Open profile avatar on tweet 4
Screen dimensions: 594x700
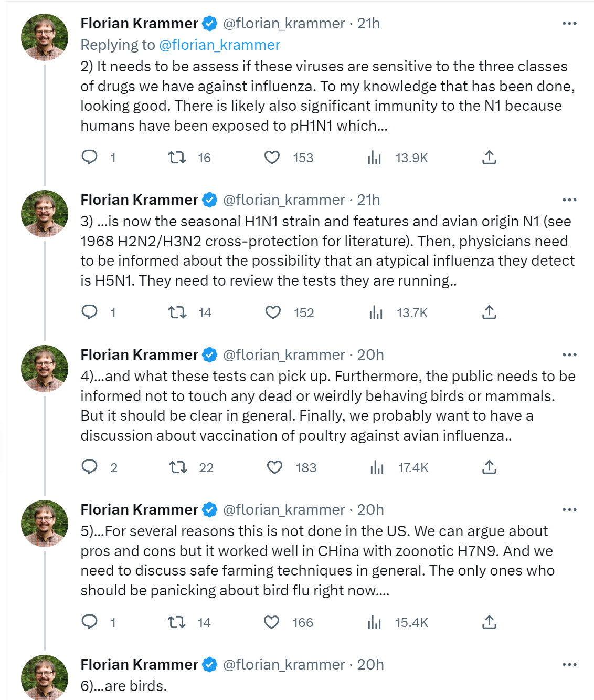point(45,368)
